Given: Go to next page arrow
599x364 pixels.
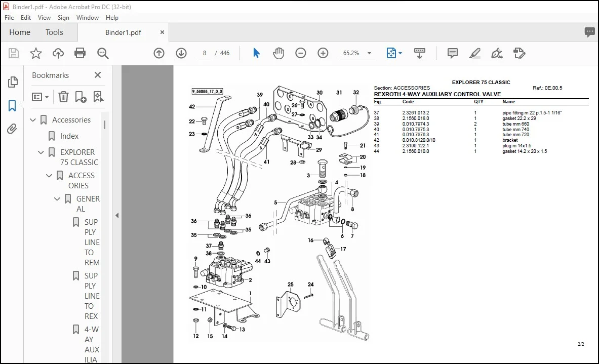Looking at the screenshot, I should pos(181,53).
